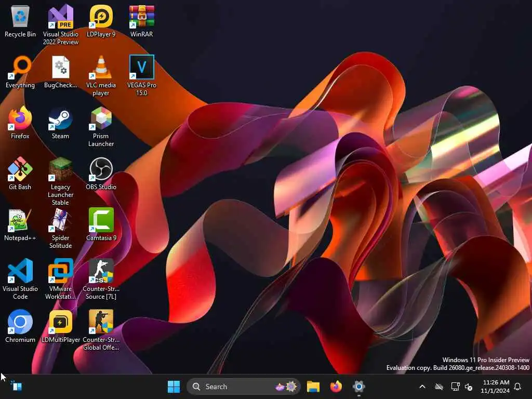
Task: Select the Steam desktop shortcut
Action: [60, 123]
